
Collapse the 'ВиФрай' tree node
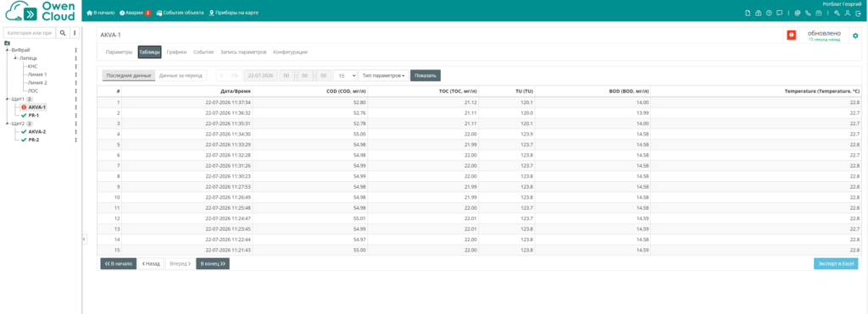[7, 50]
